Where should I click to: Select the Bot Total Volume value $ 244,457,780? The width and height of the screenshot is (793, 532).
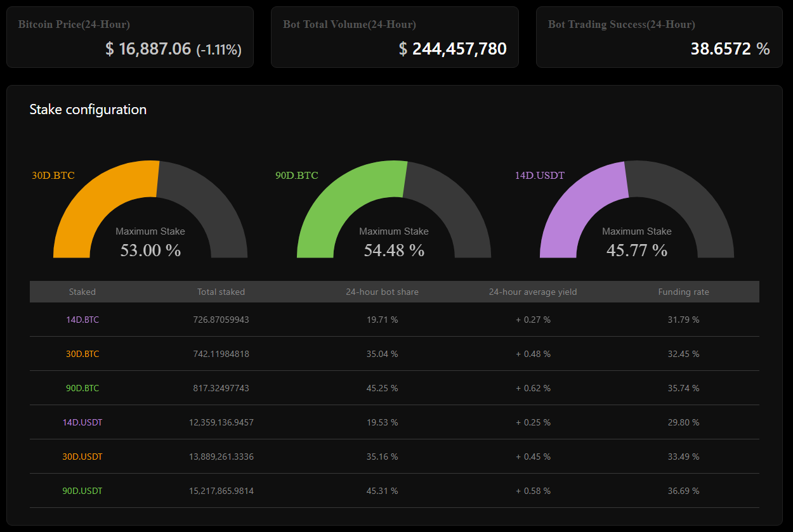(453, 49)
